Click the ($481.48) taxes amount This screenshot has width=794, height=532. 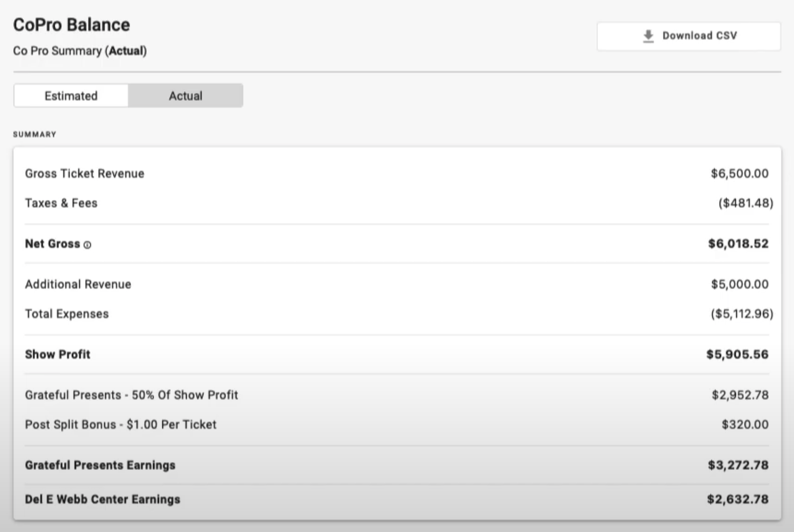(x=746, y=203)
